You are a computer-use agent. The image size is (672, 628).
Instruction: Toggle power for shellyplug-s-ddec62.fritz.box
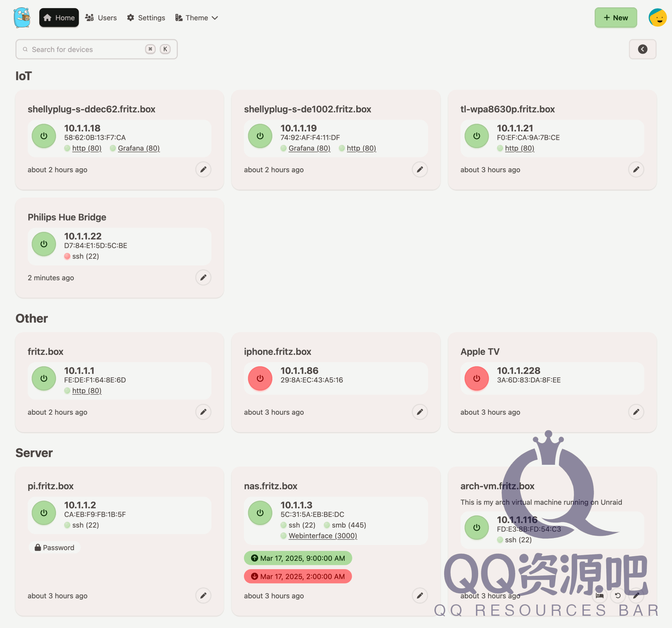44,136
